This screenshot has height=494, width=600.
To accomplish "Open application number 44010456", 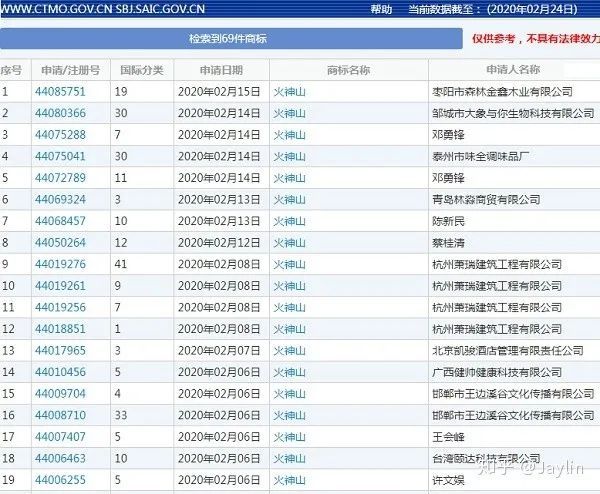I will [x=60, y=372].
